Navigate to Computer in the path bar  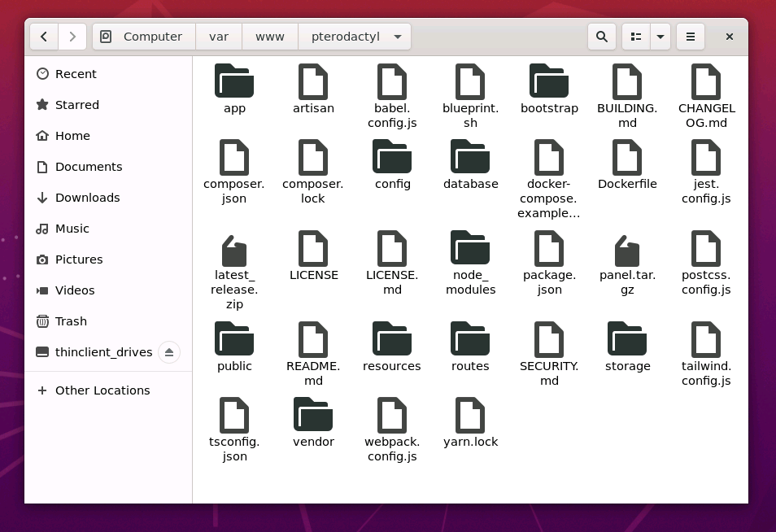click(x=144, y=37)
